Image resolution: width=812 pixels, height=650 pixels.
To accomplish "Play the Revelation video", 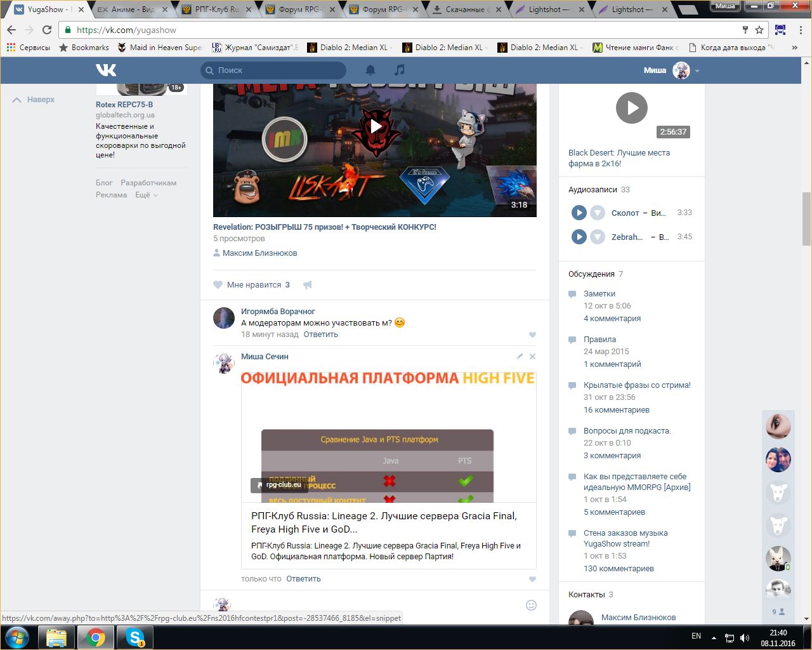I will pyautogui.click(x=376, y=126).
